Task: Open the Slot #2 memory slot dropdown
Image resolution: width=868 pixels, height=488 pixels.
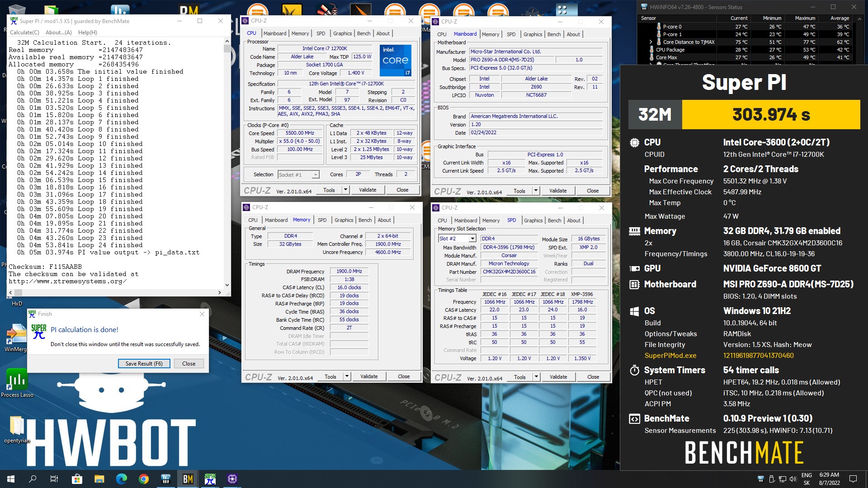Action: tap(457, 239)
